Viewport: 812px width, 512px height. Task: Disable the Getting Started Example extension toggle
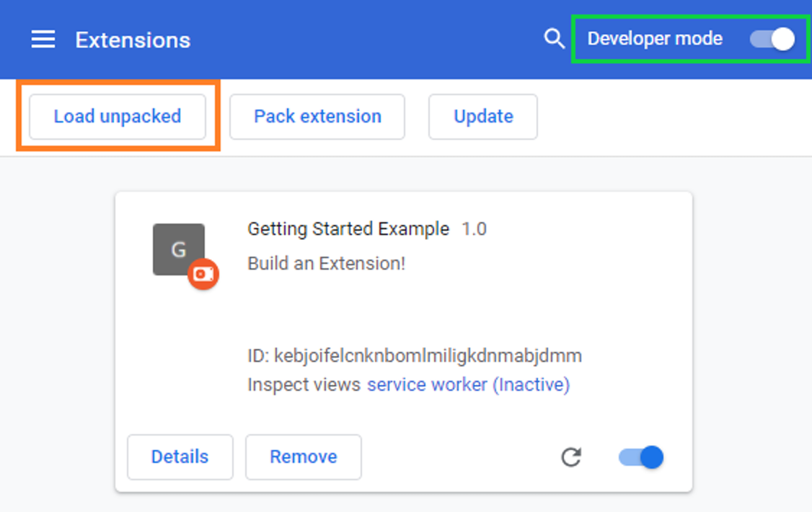tap(641, 457)
